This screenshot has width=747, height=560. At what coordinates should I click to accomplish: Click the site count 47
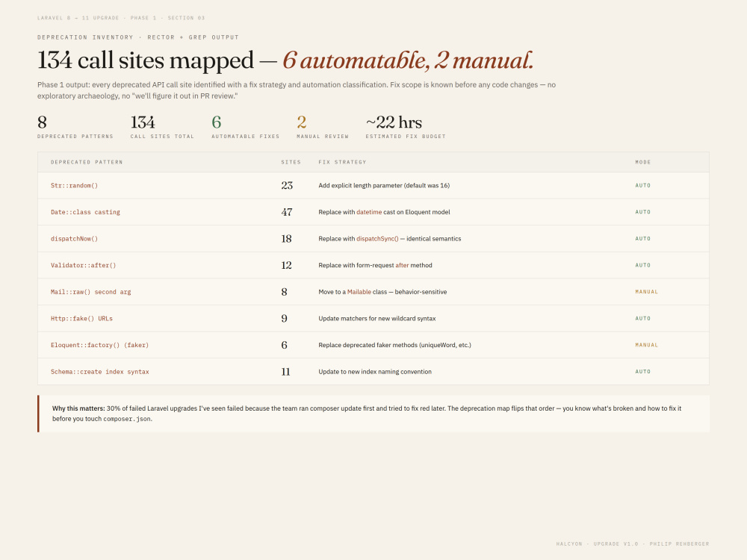(287, 212)
